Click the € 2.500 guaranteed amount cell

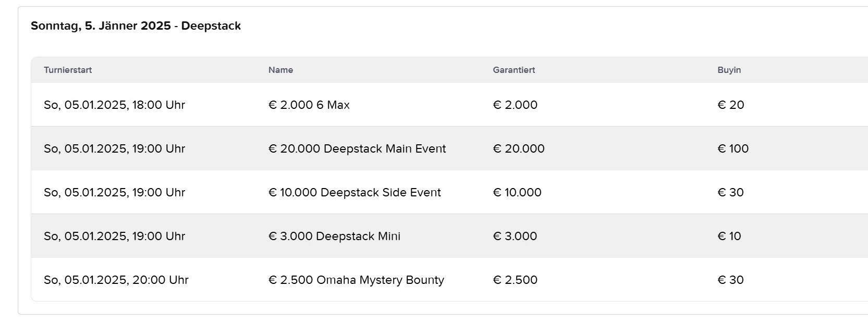(515, 280)
